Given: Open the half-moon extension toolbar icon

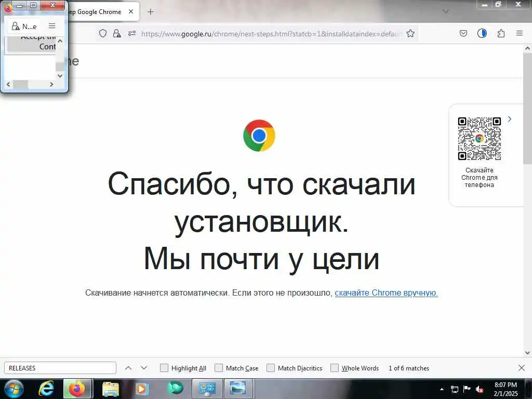Looking at the screenshot, I should [482, 33].
